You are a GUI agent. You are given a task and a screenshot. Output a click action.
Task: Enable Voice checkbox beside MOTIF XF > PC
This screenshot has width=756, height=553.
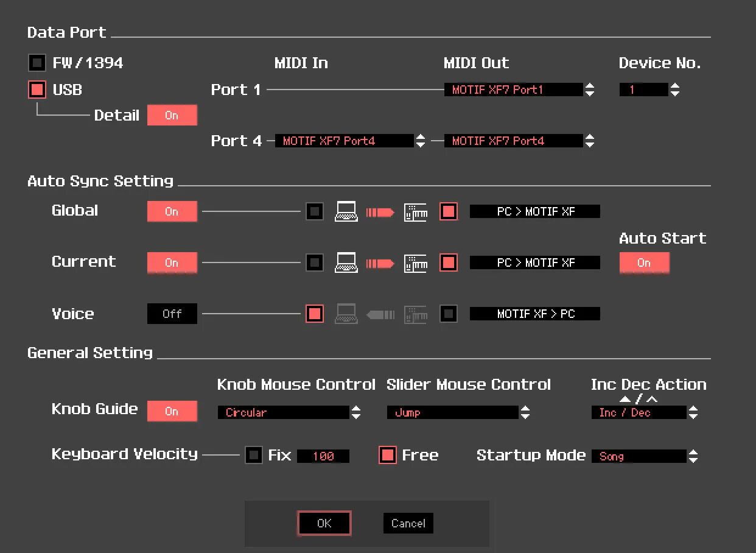449,314
